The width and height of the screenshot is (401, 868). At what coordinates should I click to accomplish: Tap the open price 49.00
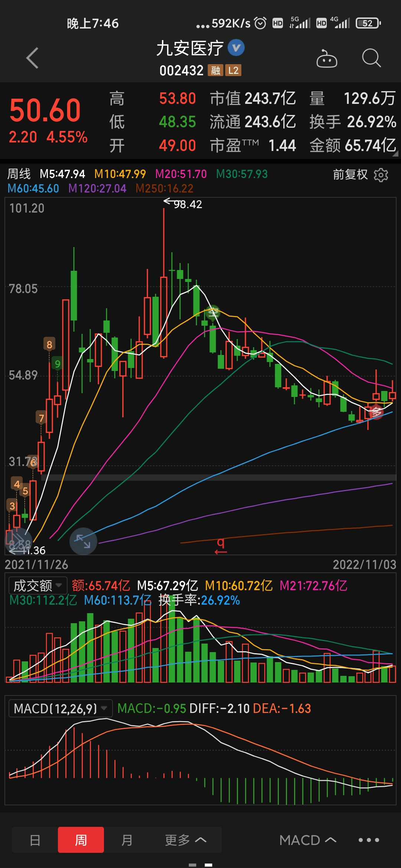point(177,145)
